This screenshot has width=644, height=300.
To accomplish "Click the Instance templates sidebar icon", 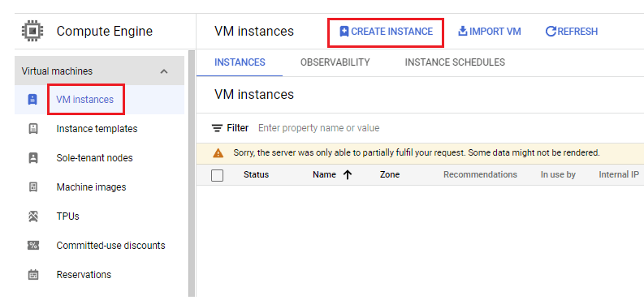I will pos(32,129).
